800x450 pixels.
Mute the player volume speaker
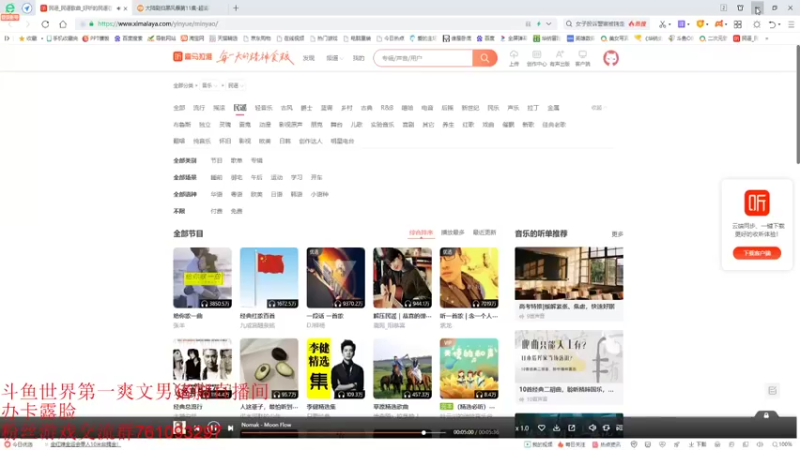tap(592, 428)
